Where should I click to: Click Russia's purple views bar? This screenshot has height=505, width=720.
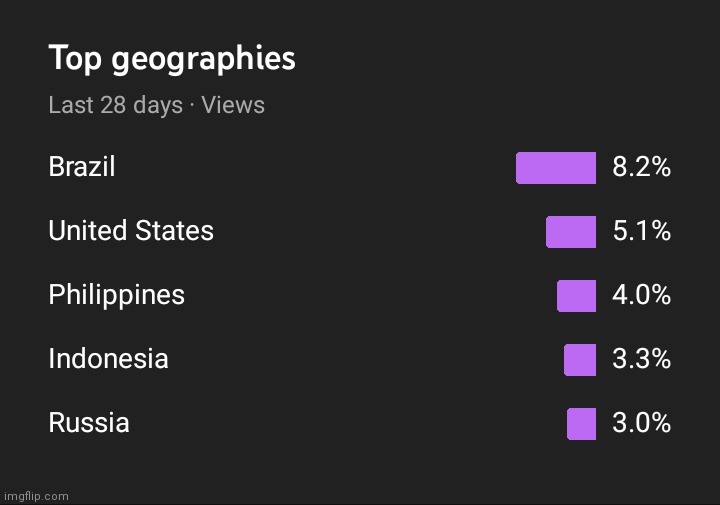point(582,424)
